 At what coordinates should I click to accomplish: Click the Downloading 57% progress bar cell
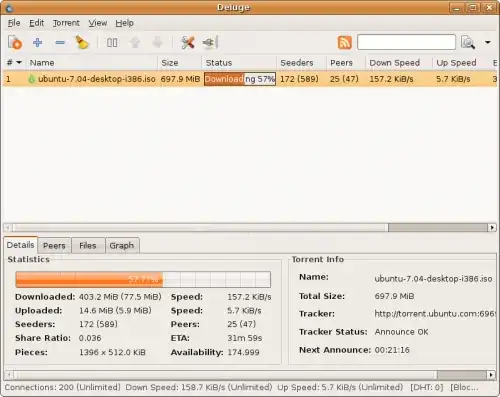240,79
